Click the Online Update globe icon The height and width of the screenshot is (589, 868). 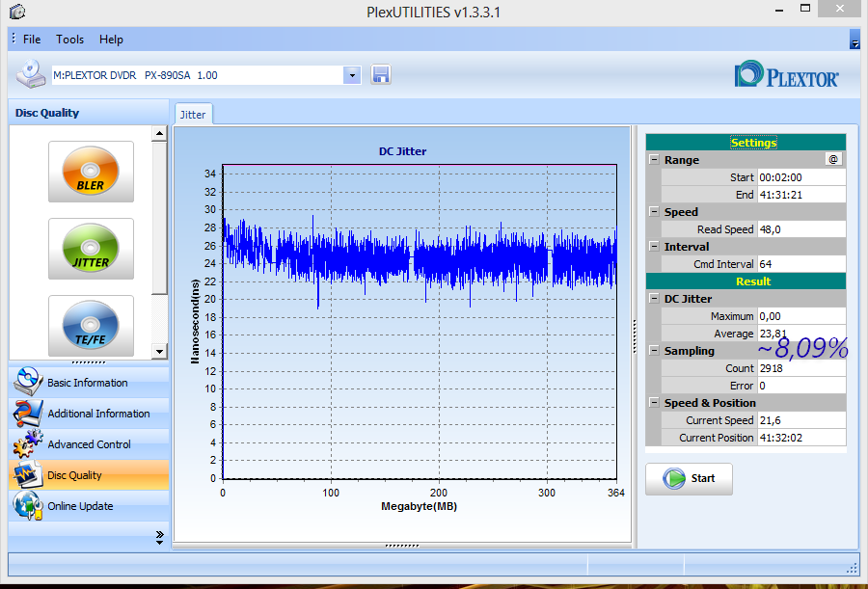pyautogui.click(x=28, y=505)
